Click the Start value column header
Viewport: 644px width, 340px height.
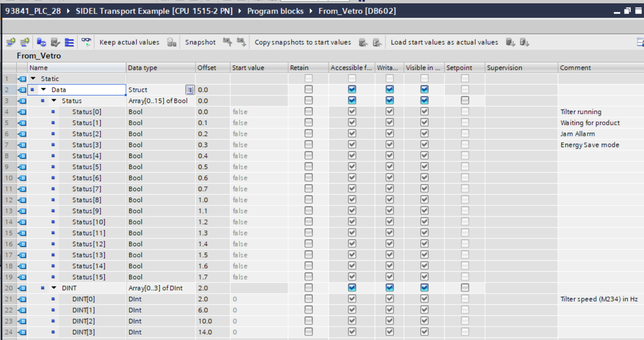259,68
